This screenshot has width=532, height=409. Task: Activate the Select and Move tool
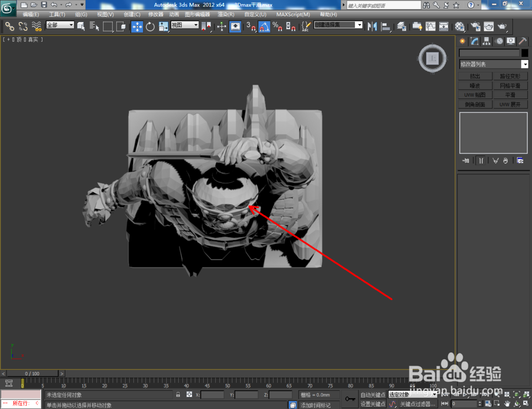tap(137, 27)
